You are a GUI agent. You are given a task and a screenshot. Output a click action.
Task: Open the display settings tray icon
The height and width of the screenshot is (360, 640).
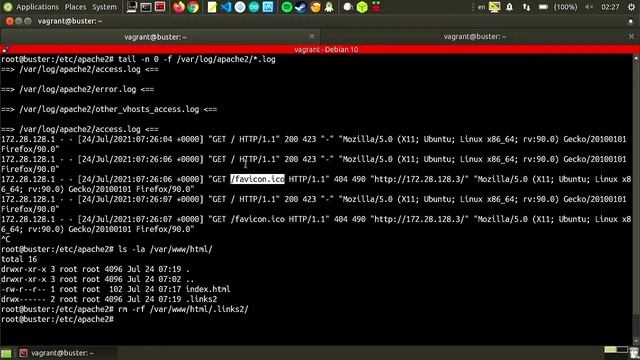click(x=494, y=7)
